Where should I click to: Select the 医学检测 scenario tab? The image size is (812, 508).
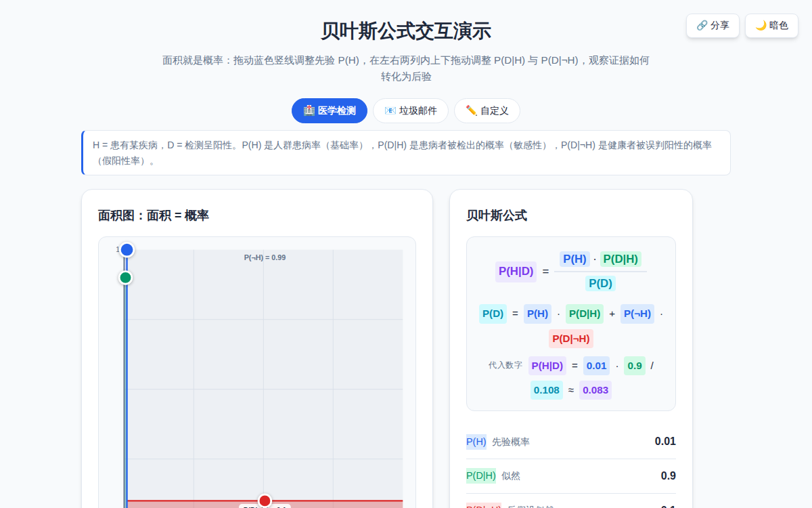(330, 110)
